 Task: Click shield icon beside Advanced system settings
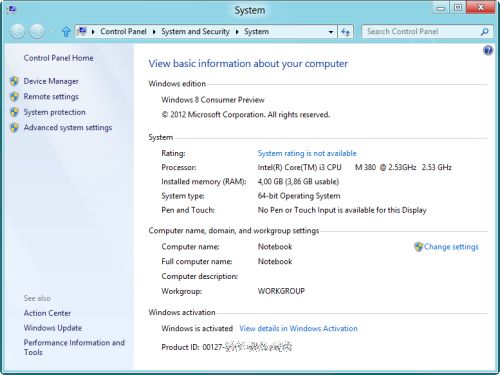coord(14,127)
